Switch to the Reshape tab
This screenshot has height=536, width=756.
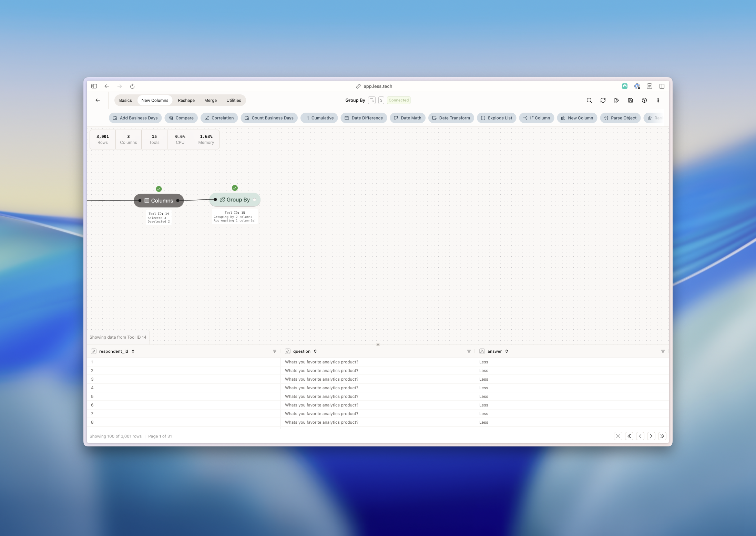[x=186, y=100]
